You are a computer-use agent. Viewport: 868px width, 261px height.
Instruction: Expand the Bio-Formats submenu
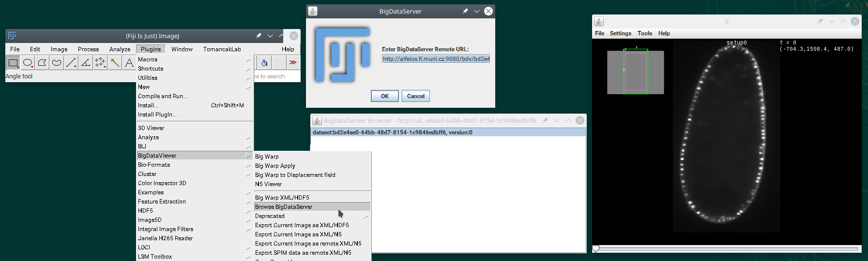tap(195, 165)
